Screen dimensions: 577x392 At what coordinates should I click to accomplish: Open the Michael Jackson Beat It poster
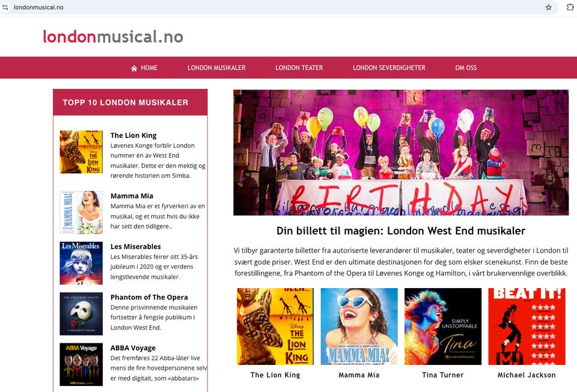(x=527, y=327)
